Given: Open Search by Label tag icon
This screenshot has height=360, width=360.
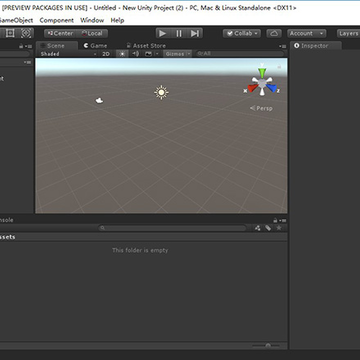Looking at the screenshot, I should point(268,228).
